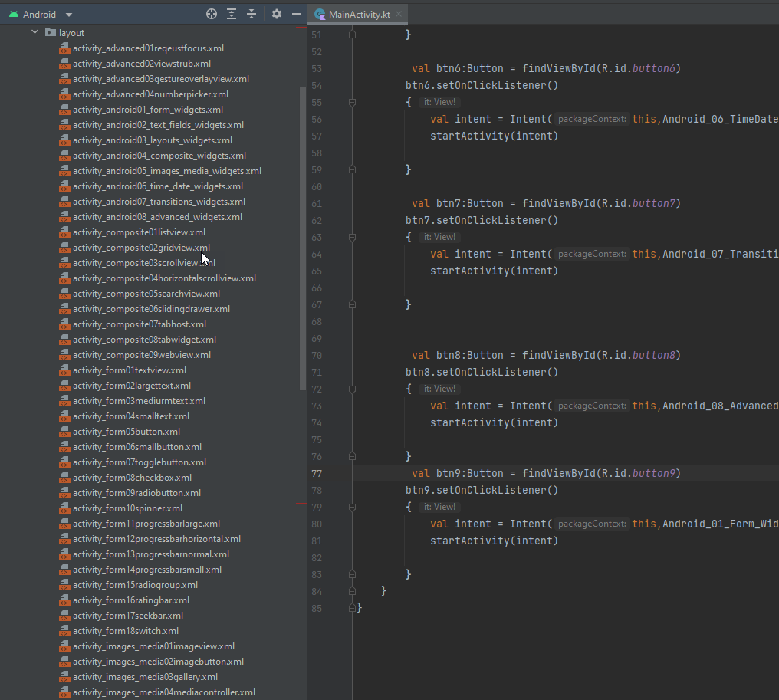The width and height of the screenshot is (779, 700).
Task: Select activity_composite02gridview.xml file
Action: coord(141,248)
